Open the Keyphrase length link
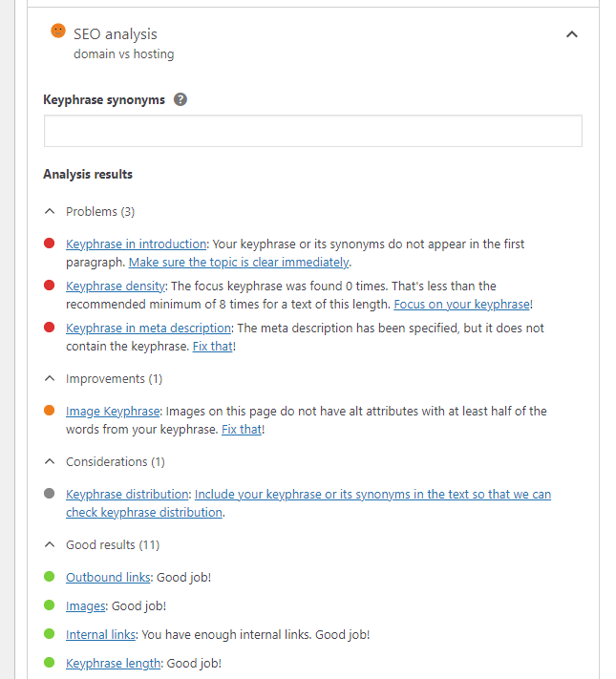Viewport: 616px width, 679px height. pos(113,663)
